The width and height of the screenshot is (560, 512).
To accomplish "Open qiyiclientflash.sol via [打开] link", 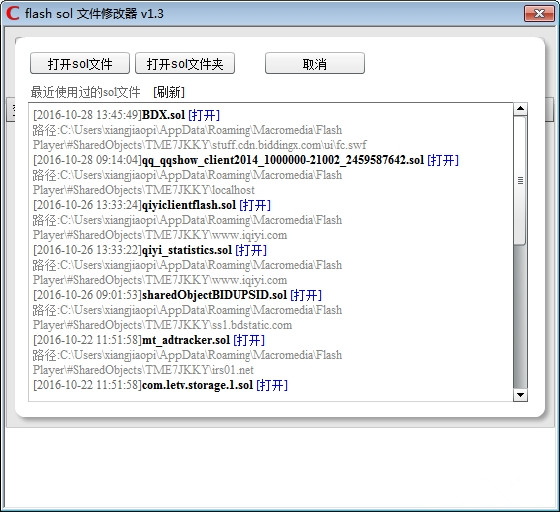I will (x=255, y=205).
